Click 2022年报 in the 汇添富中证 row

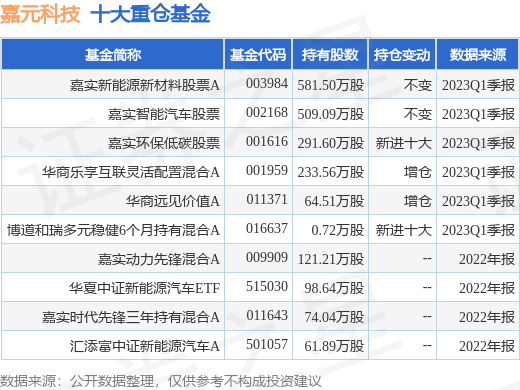point(487,346)
